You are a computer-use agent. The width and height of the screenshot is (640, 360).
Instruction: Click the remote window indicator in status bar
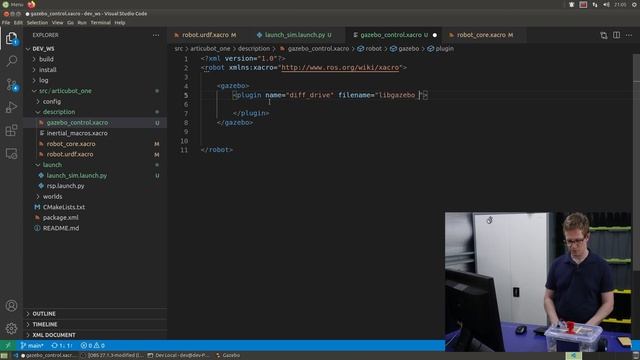click(x=7, y=345)
